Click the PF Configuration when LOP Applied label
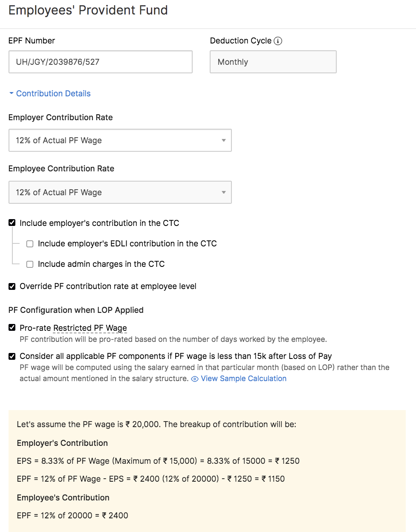Screen dimensions: 416x532 pyautogui.click(x=76, y=310)
